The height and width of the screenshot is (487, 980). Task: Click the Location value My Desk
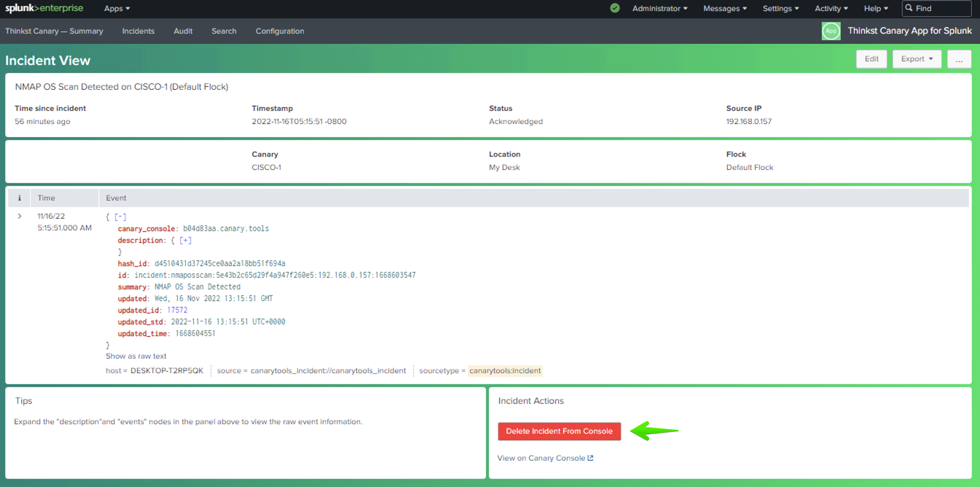(504, 168)
